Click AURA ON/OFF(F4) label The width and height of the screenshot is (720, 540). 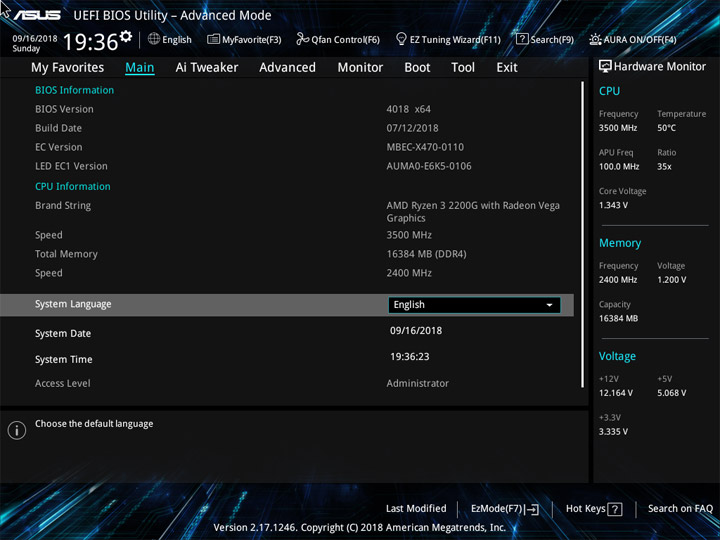pos(640,39)
